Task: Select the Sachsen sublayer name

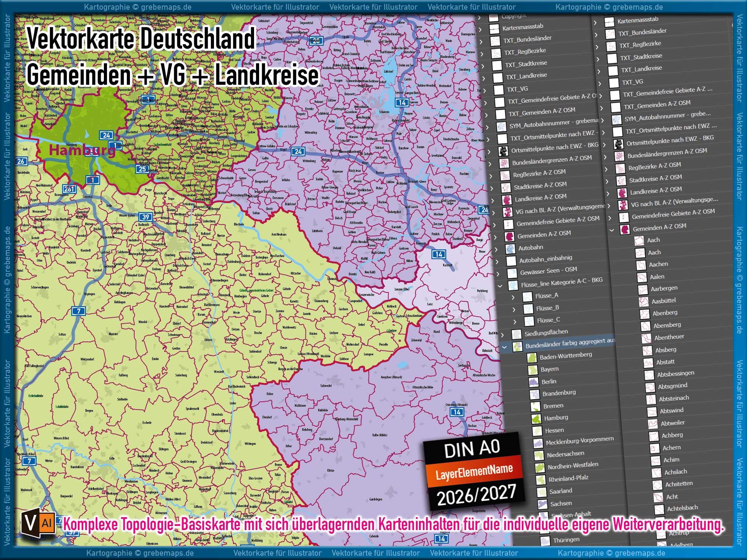Action: point(561,504)
